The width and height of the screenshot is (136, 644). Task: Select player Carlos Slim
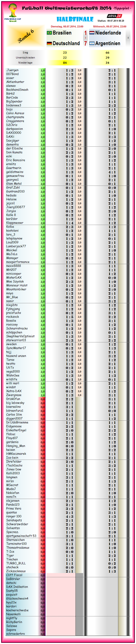pos(14,415)
